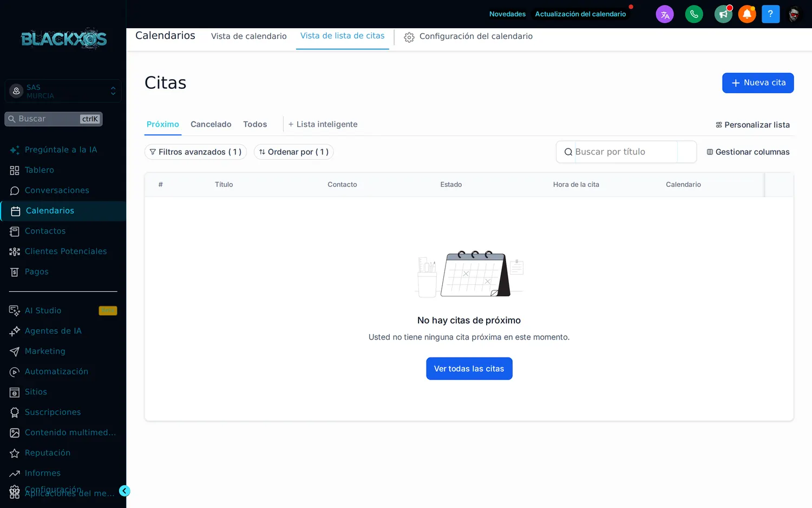
Task: Open Filtros avanzados filter options
Action: pyautogui.click(x=195, y=152)
